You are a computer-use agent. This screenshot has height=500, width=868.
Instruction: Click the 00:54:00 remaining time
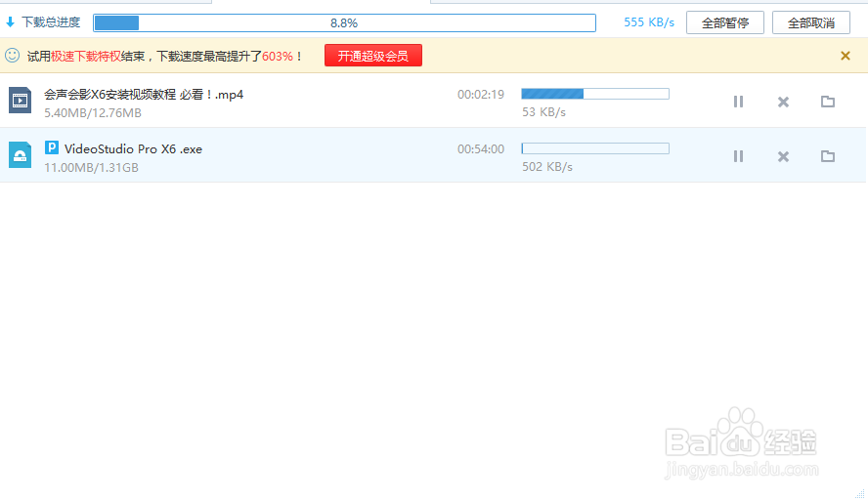[x=481, y=149]
